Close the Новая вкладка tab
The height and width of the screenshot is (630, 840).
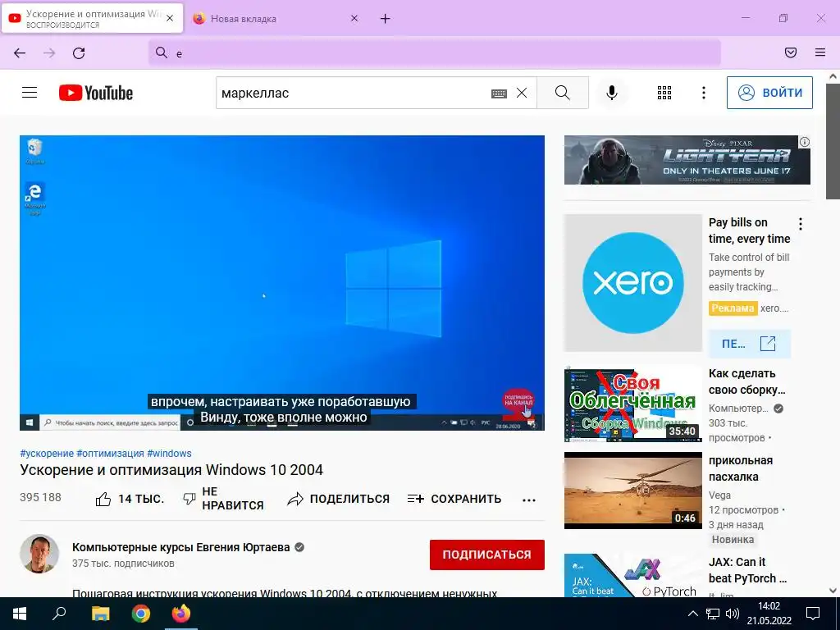click(x=354, y=18)
